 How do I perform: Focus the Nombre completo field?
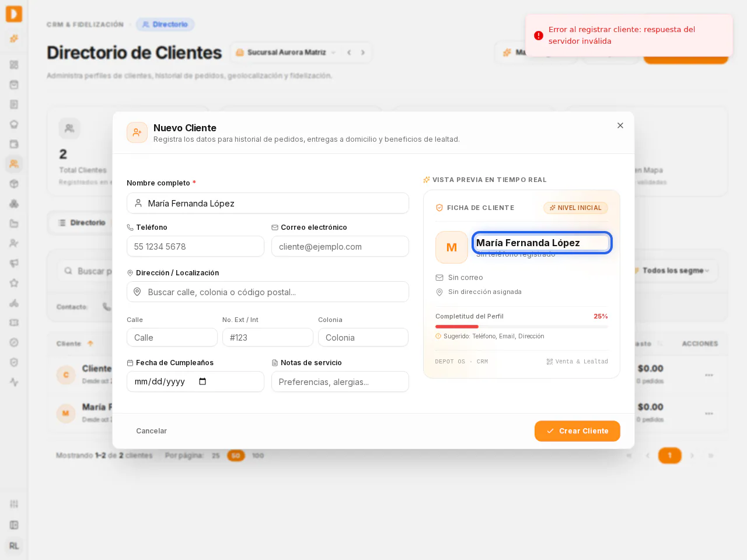[268, 203]
